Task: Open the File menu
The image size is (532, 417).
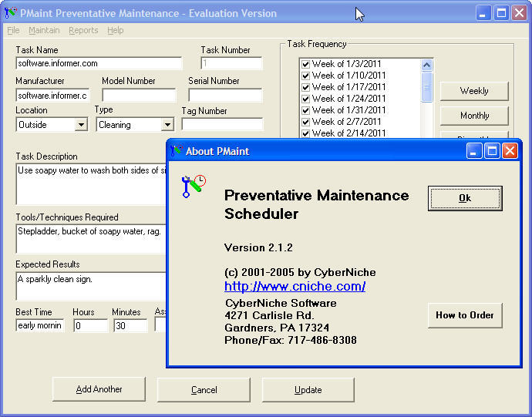Action: [x=13, y=30]
